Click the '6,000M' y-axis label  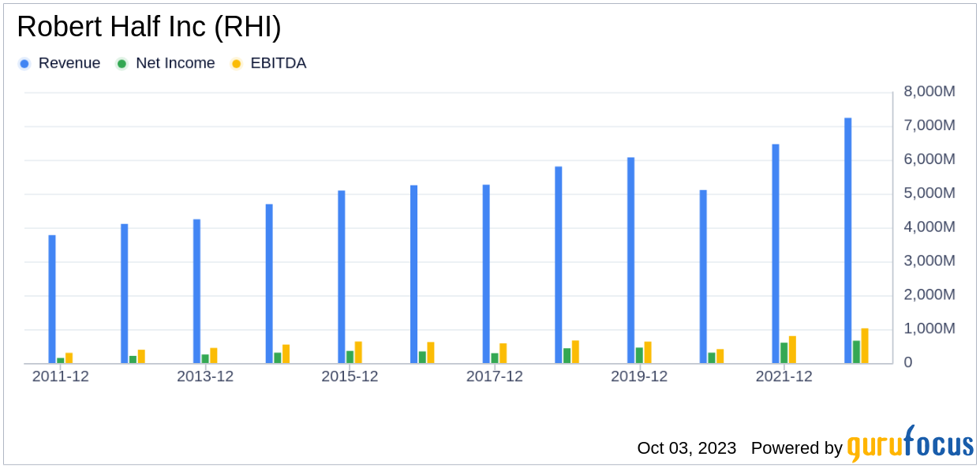[x=930, y=159]
